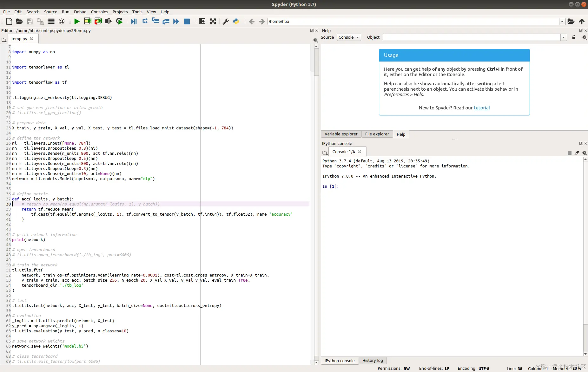Click inside the Object input field
The width and height of the screenshot is (588, 372).
(x=472, y=37)
